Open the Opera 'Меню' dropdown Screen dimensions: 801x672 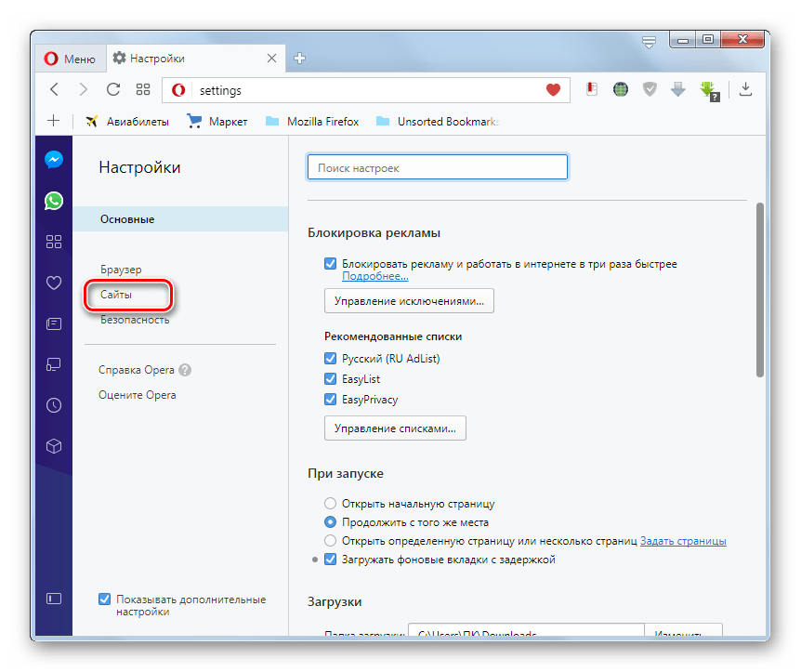coord(71,59)
